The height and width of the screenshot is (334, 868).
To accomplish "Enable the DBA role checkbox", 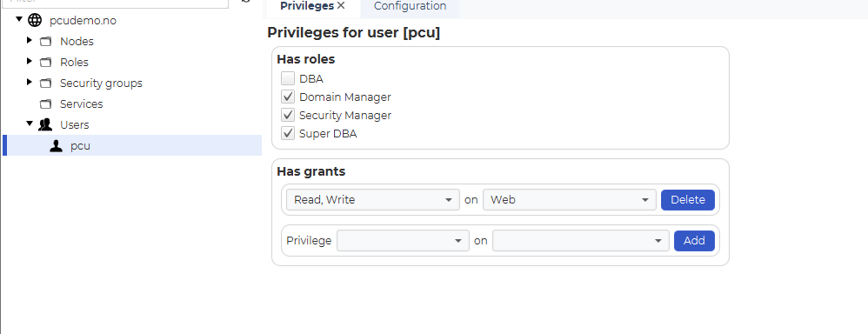I will point(288,78).
